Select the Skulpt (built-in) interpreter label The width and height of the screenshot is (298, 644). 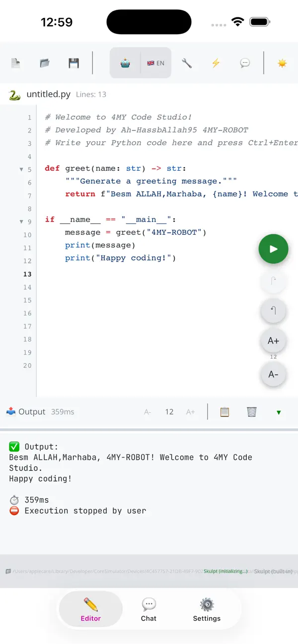(x=273, y=571)
